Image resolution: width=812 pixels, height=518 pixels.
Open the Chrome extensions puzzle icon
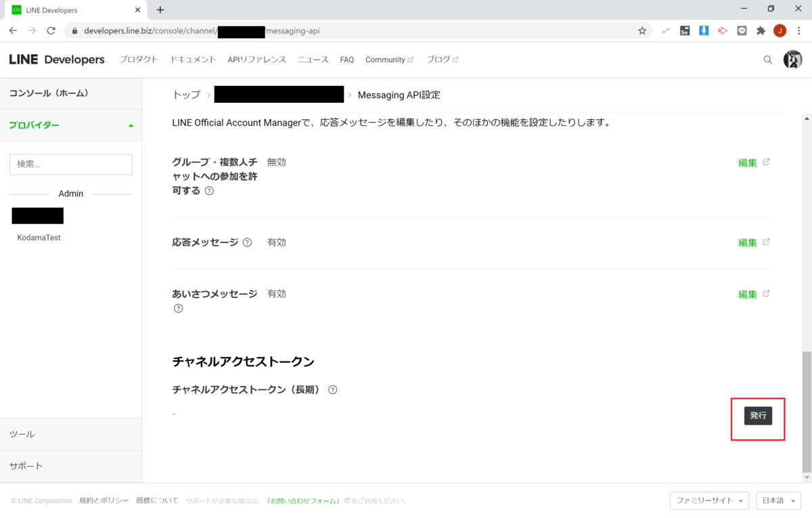click(761, 30)
